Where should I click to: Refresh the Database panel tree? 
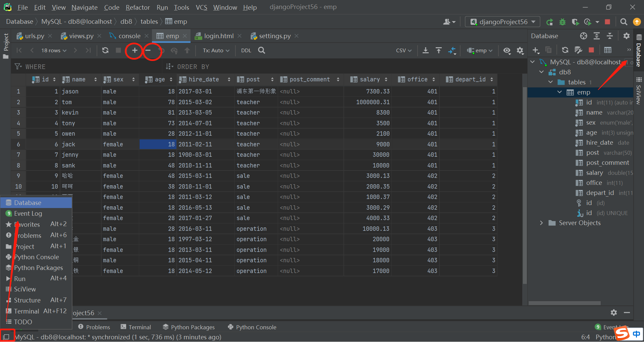pos(565,50)
